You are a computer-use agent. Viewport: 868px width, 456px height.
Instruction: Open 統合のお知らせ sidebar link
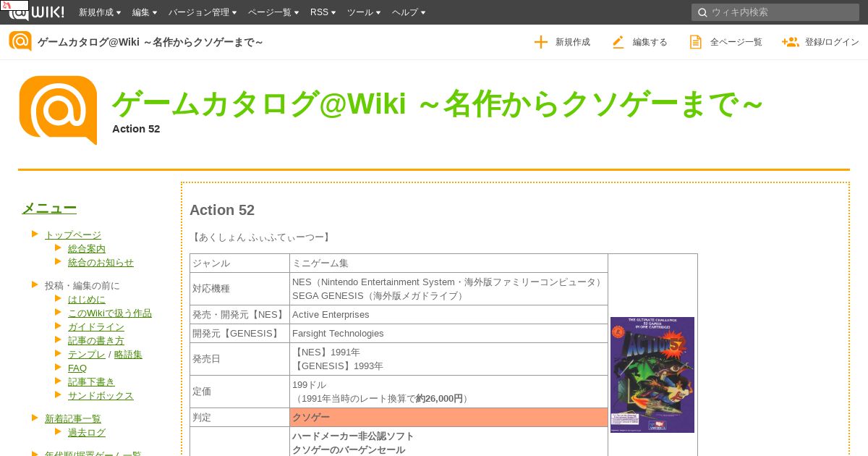click(101, 262)
